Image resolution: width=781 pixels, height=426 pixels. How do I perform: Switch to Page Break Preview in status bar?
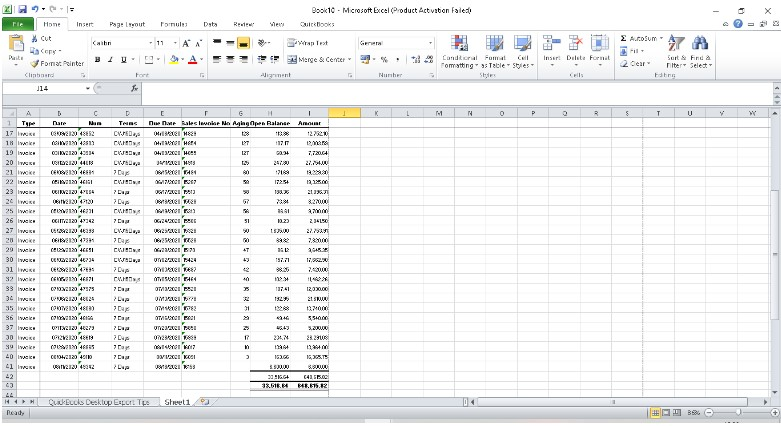[x=676, y=413]
